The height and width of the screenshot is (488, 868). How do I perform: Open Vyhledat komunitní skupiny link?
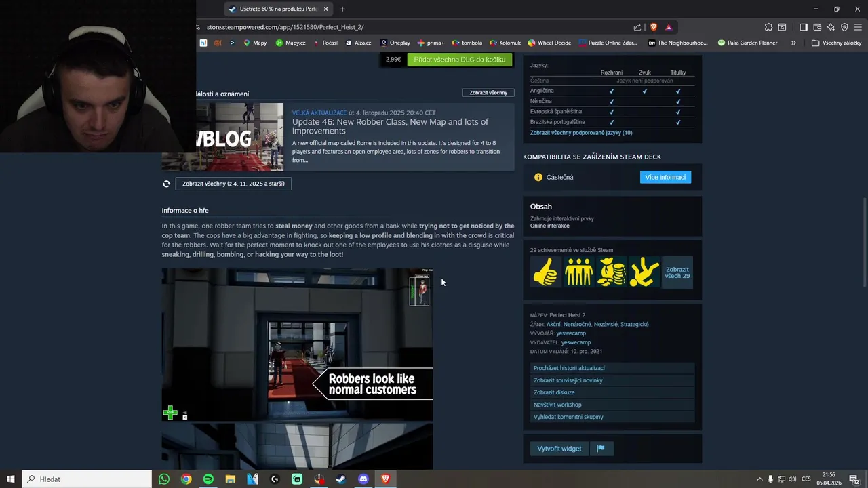pyautogui.click(x=612, y=417)
